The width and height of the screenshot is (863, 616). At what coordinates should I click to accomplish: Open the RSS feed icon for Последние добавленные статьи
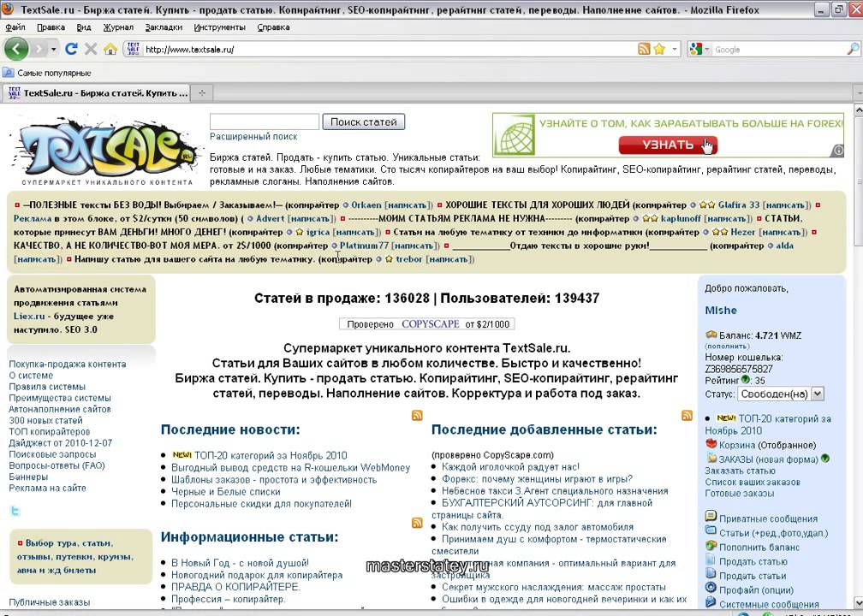(687, 415)
